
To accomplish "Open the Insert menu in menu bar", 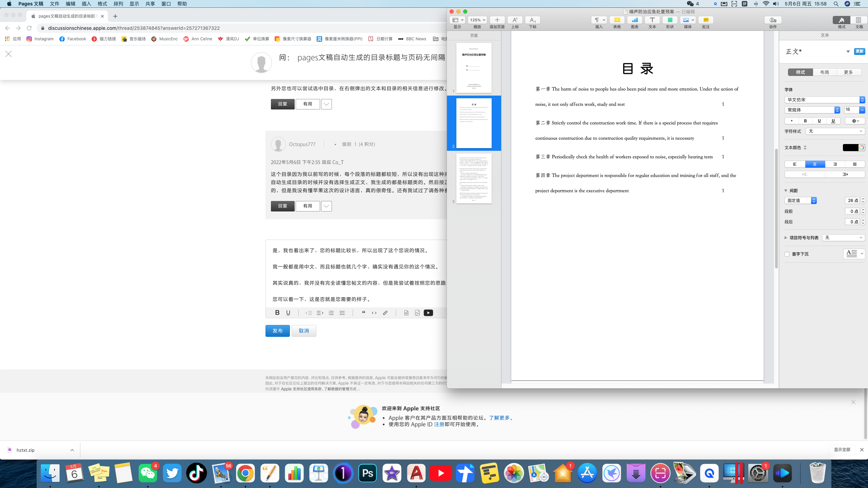I will point(86,4).
